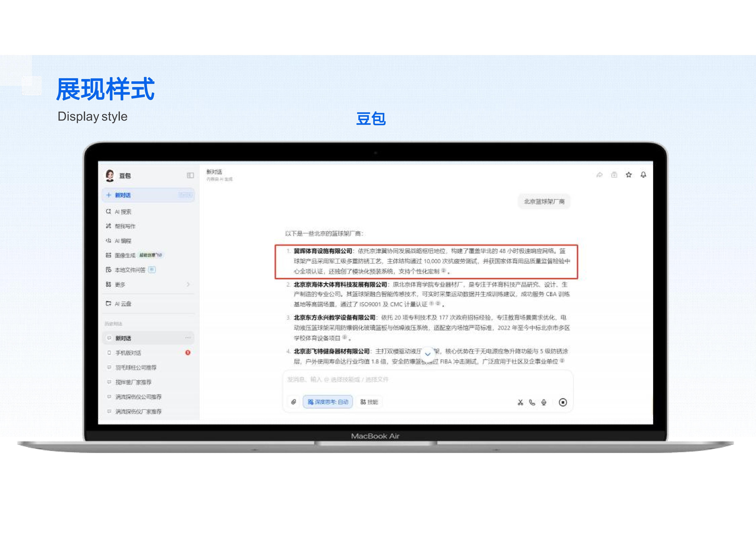The image size is (756, 535).
Task: Click the 本地文件问答 file icon
Action: coord(108,270)
